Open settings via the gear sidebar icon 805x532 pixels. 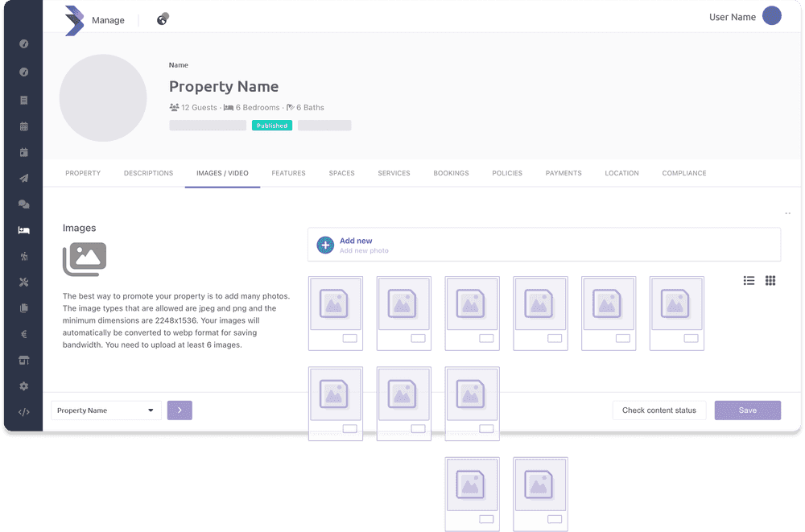pyautogui.click(x=23, y=386)
